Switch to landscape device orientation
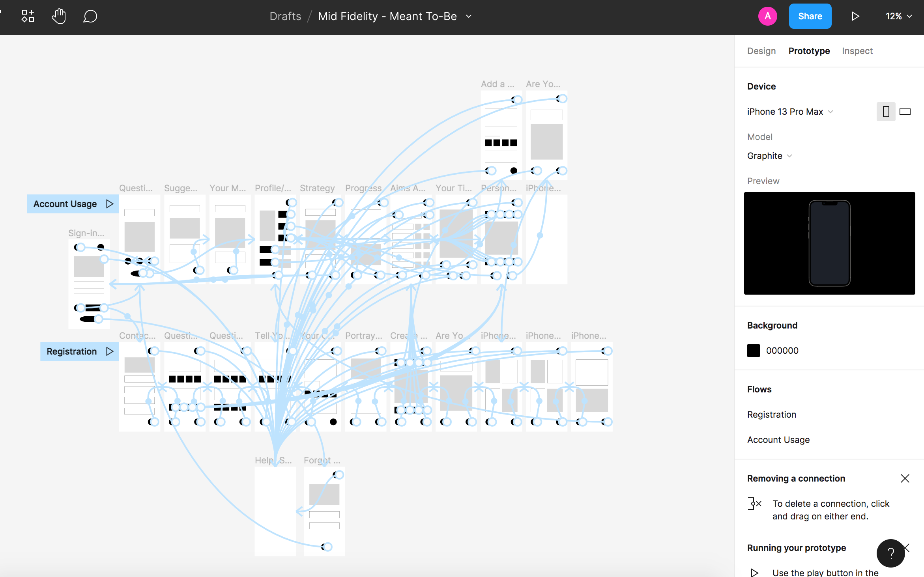Screen dimensions: 924x577 (905, 112)
